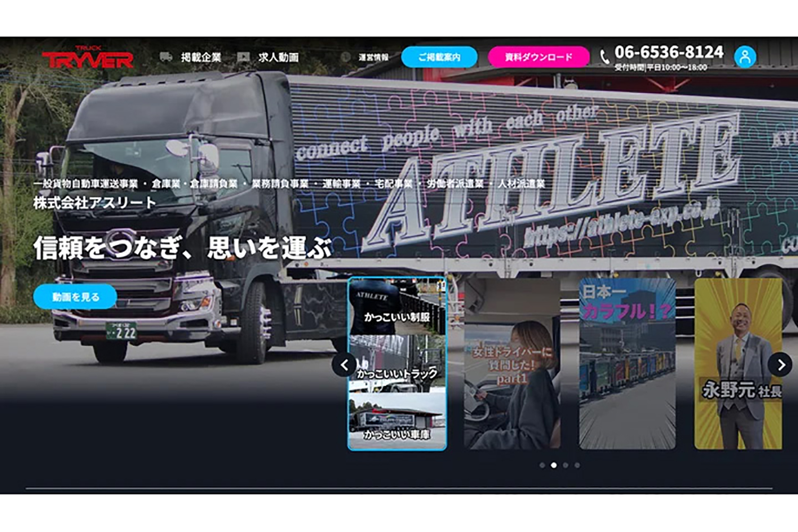Open the 女性ドライバーに質問した video thumbnail
This screenshot has height=532, width=798.
point(512,364)
